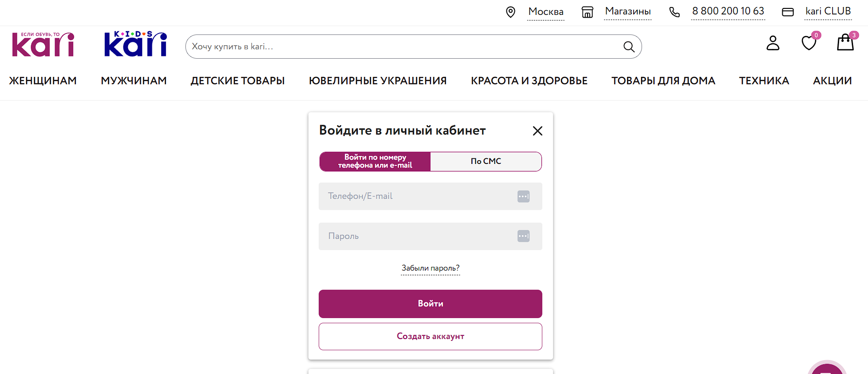
Task: Click the search magnifier icon
Action: (629, 47)
